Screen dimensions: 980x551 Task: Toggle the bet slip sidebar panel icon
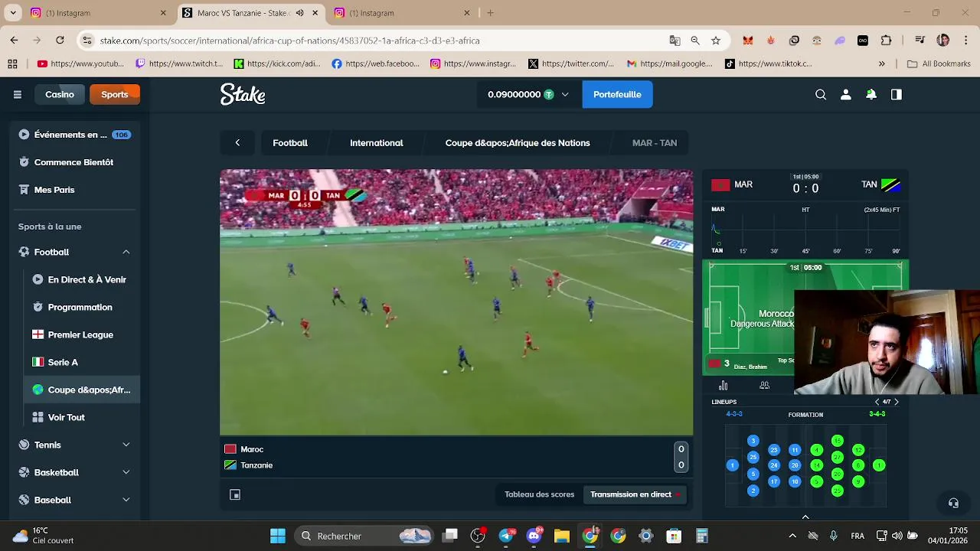[x=897, y=94]
